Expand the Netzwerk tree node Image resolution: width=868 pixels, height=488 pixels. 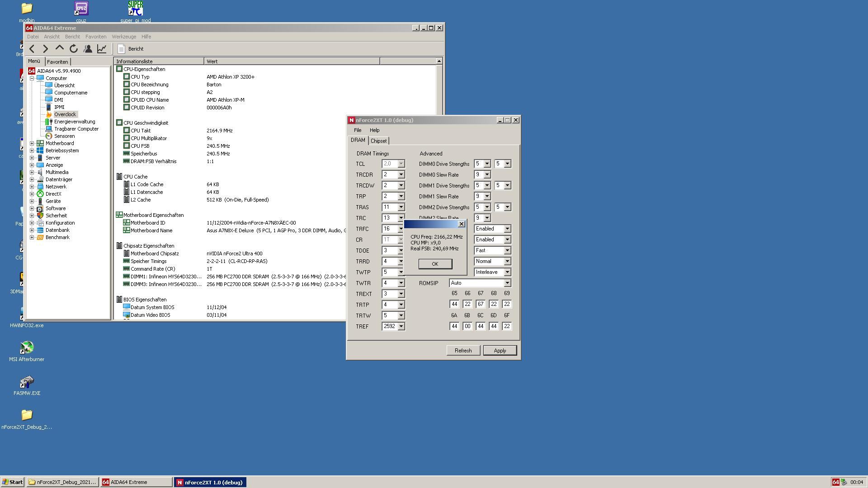32,187
